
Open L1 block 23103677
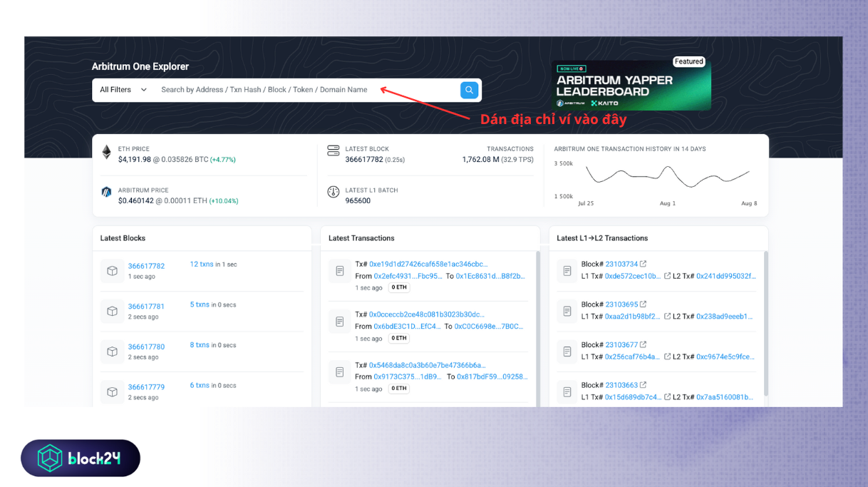621,344
